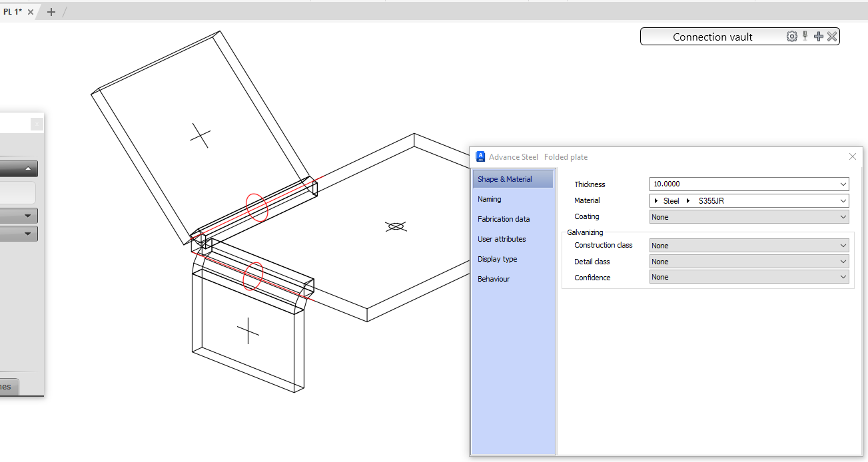Image resolution: width=868 pixels, height=462 pixels.
Task: Switch to the Naming section
Action: point(490,199)
